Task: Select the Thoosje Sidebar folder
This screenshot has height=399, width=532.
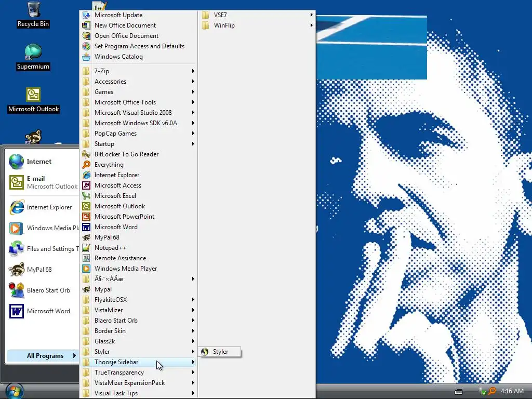Action: (x=138, y=362)
